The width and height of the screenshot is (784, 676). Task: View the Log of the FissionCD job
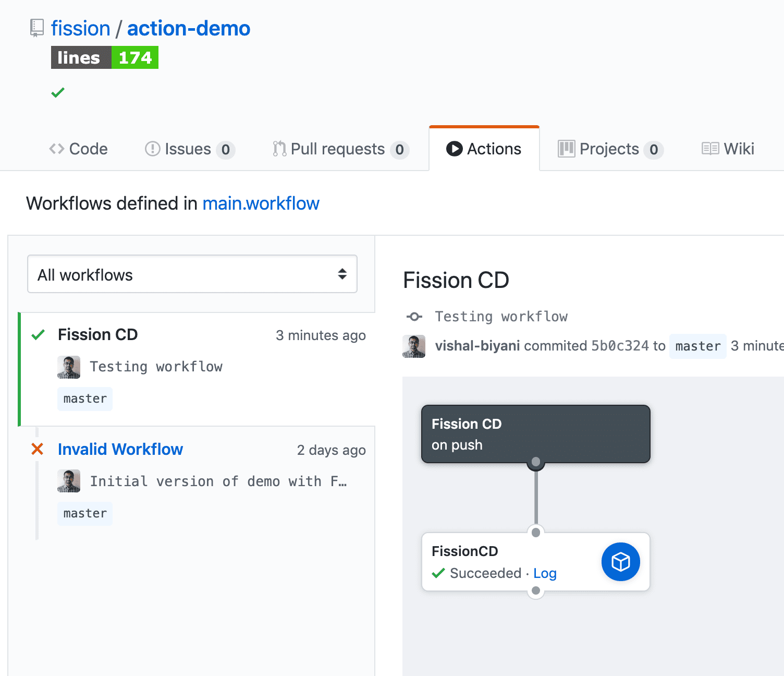545,573
